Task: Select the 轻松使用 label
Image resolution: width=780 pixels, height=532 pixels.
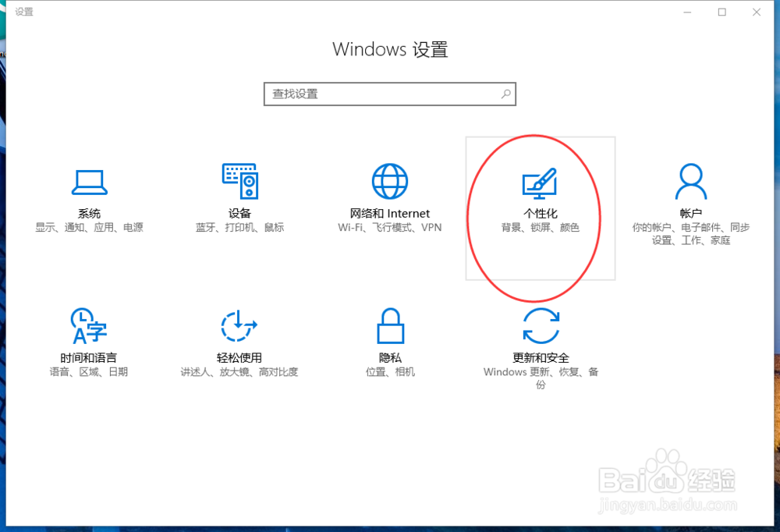Action: coord(239,358)
